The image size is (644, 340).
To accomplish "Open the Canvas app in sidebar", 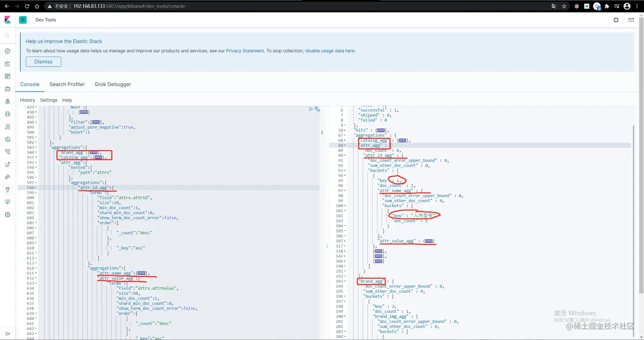I will tap(7, 89).
